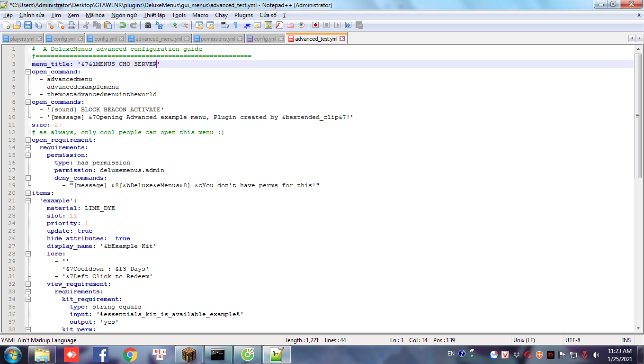Collapse the open_command fold on line 4
Viewport: 644px width, 364px height.
point(28,72)
